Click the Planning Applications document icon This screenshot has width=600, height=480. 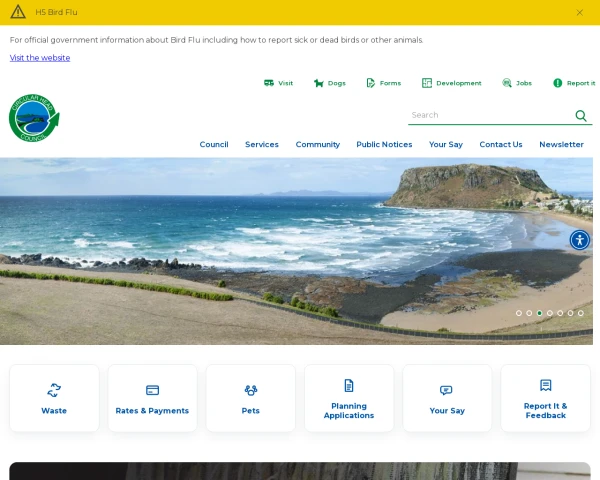point(349,385)
